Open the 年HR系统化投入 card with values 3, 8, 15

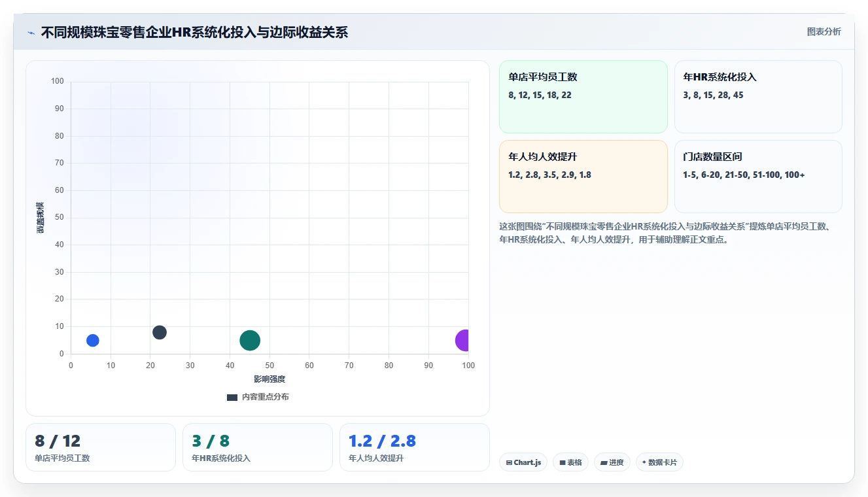(758, 97)
